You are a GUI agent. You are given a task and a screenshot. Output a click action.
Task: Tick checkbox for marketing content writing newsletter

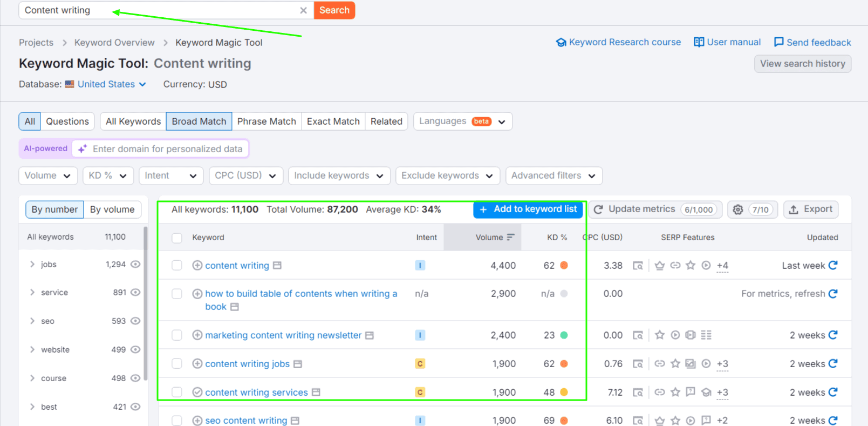pyautogui.click(x=177, y=335)
